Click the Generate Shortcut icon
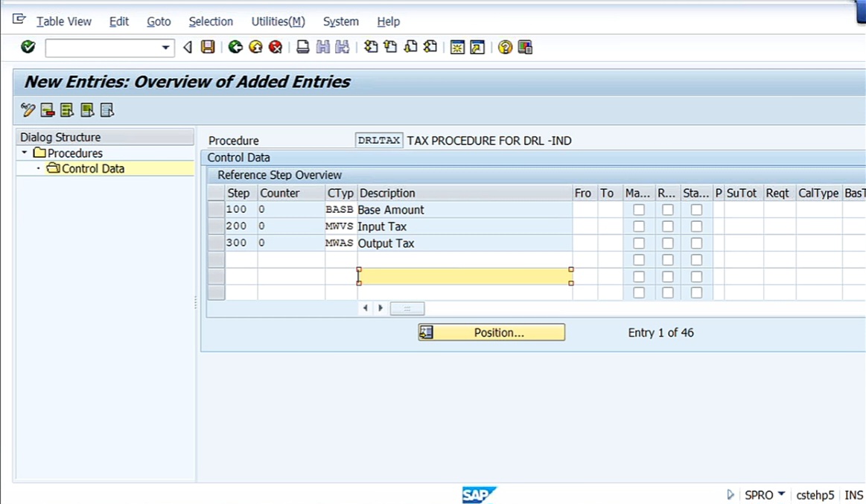The image size is (866, 504). (x=477, y=47)
